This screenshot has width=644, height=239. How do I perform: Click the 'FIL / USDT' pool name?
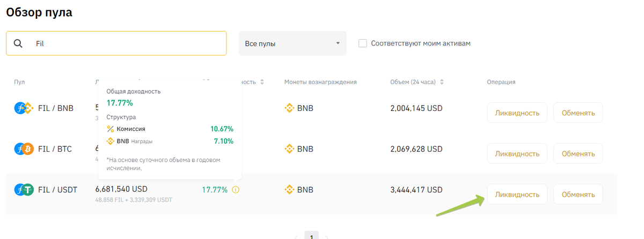point(57,190)
